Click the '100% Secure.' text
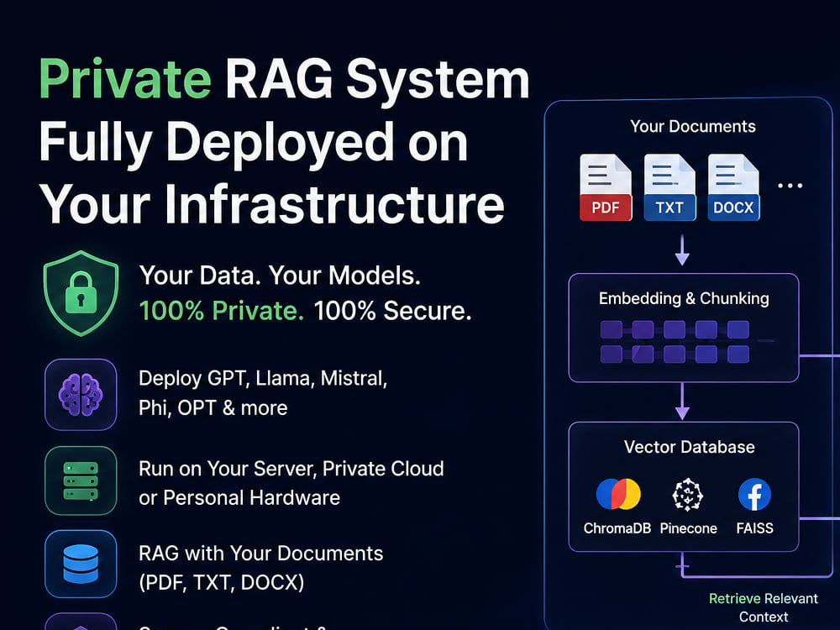840x630 pixels. (x=392, y=311)
